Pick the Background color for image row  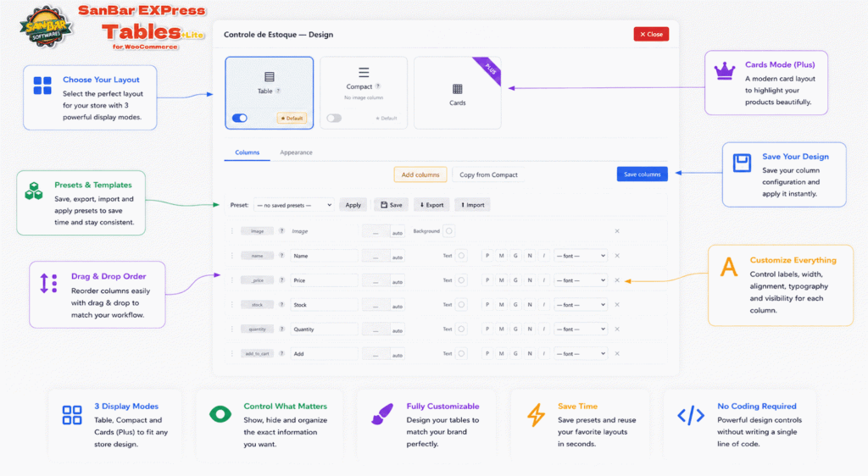pyautogui.click(x=449, y=231)
